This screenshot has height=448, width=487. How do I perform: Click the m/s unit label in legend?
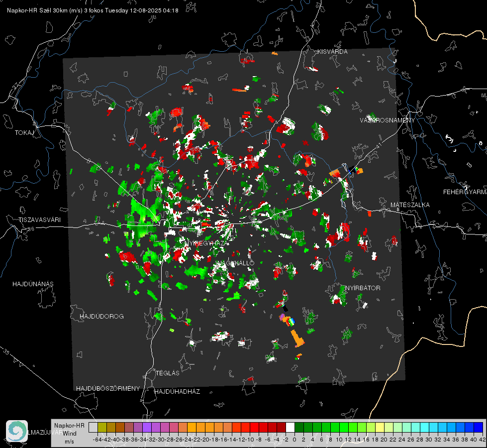point(69,442)
